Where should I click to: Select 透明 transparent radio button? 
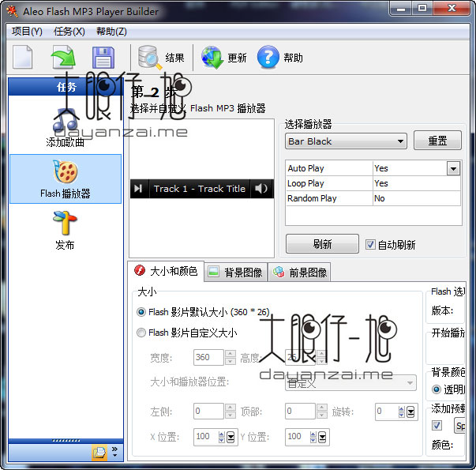(437, 389)
